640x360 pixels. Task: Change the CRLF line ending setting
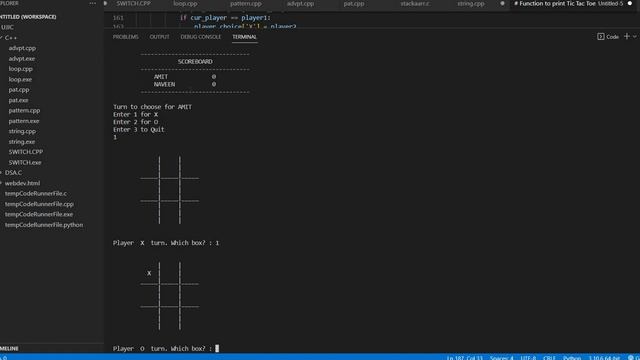coord(549,358)
